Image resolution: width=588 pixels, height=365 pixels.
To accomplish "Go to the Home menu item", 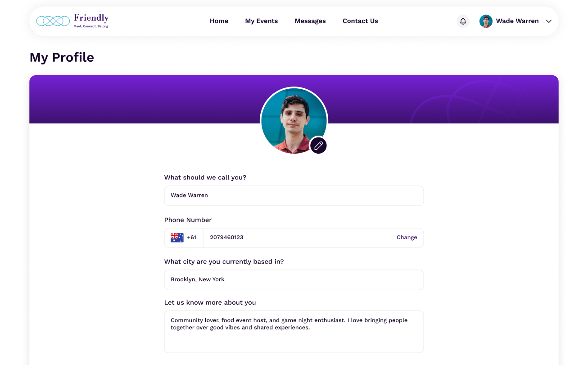I will (x=219, y=21).
